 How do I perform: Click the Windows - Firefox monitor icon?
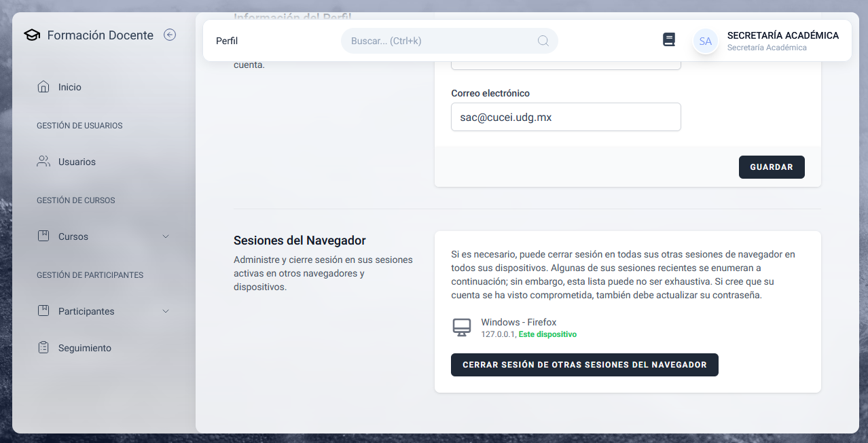click(462, 327)
